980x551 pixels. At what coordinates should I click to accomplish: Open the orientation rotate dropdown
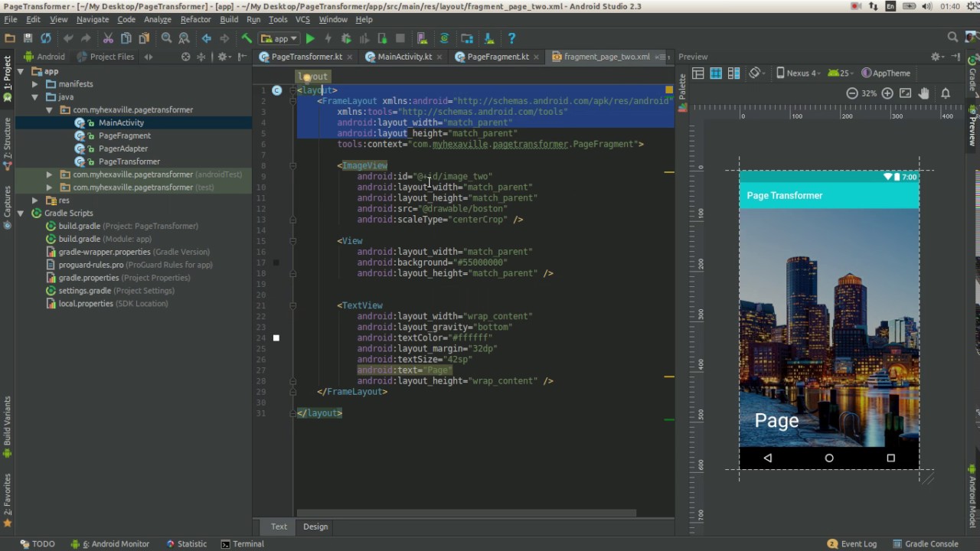[756, 73]
